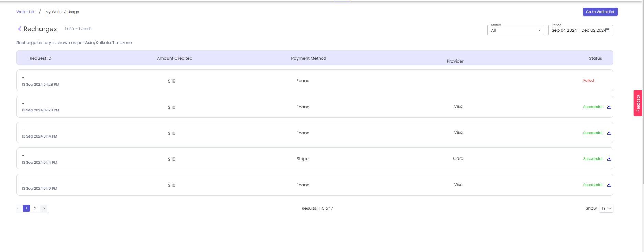Click the back arrow beside Recharges
The height and width of the screenshot is (252, 644).
[x=20, y=29]
